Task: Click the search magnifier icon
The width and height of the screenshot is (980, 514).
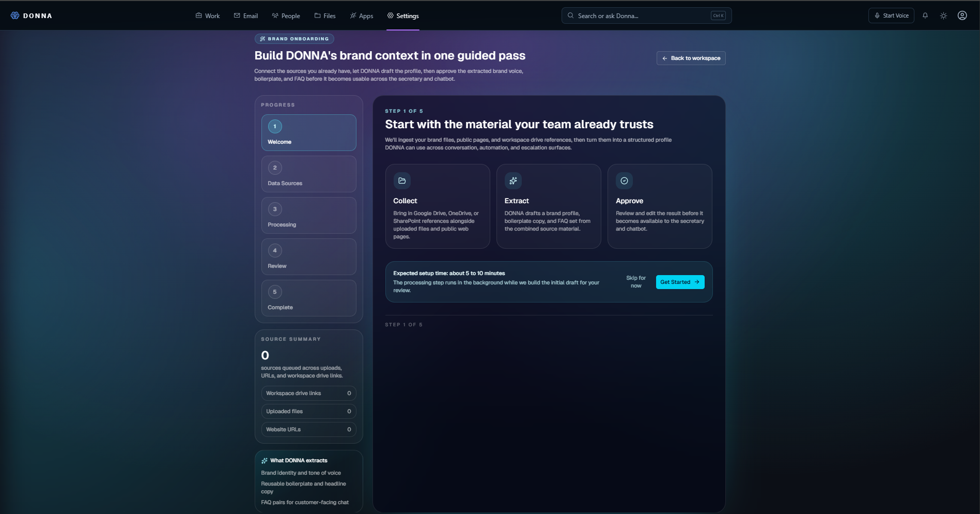Action: pos(570,16)
